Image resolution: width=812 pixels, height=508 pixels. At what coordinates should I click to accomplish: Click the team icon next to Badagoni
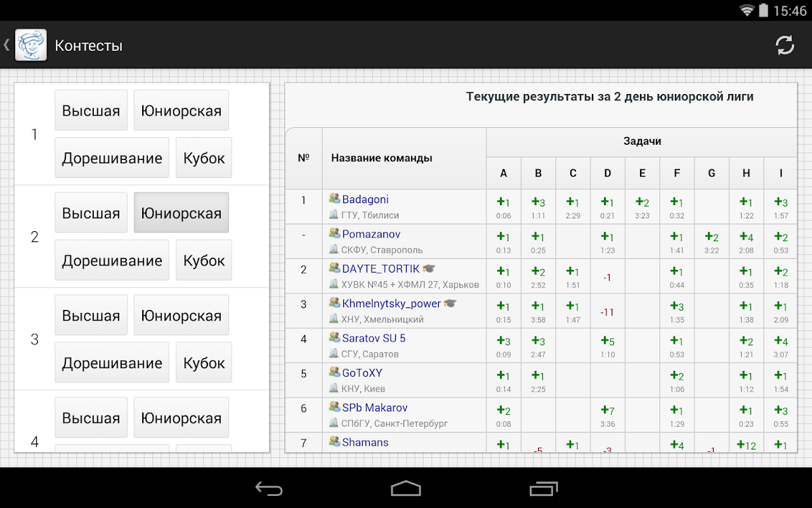[x=334, y=199]
